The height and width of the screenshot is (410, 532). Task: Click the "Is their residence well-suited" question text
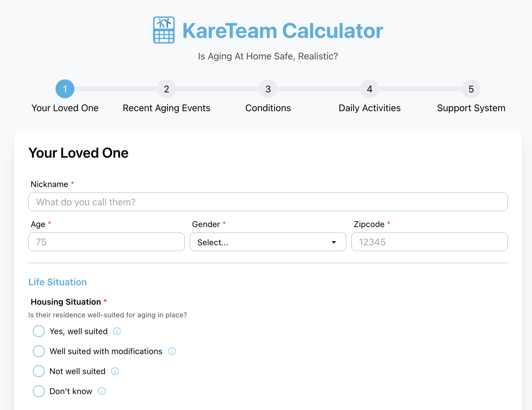coord(108,315)
